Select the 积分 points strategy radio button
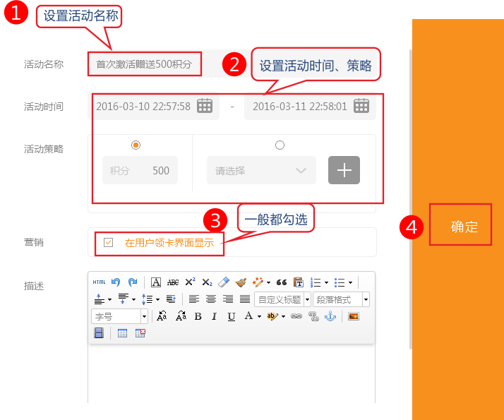This screenshot has width=504, height=420. tap(136, 145)
